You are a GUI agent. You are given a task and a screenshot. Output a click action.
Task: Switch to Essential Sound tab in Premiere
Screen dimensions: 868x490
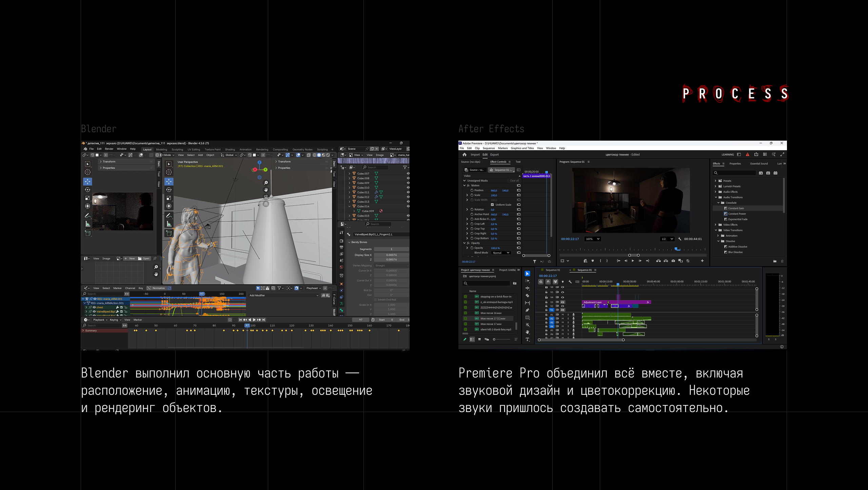click(759, 164)
